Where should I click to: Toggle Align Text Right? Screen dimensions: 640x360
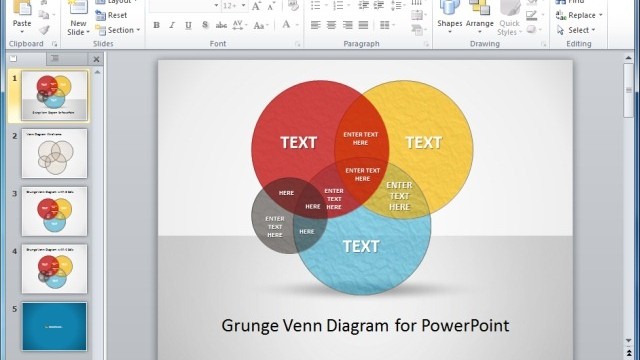tap(347, 25)
